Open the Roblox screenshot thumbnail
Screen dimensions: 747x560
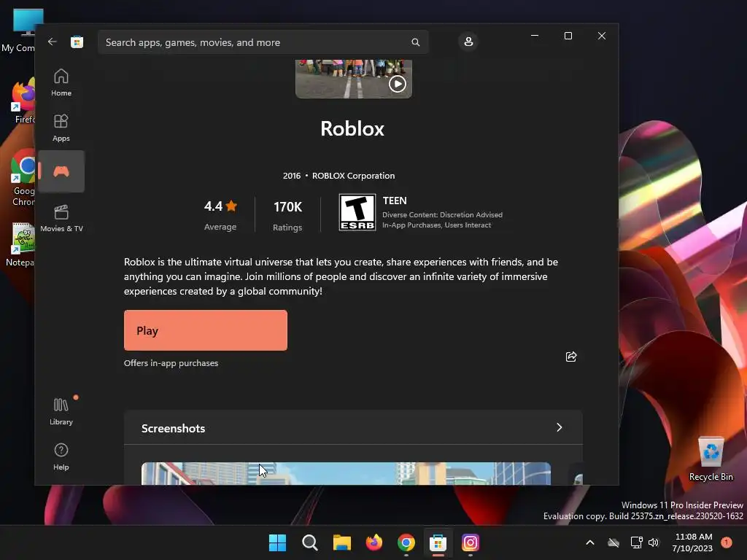tap(346, 474)
